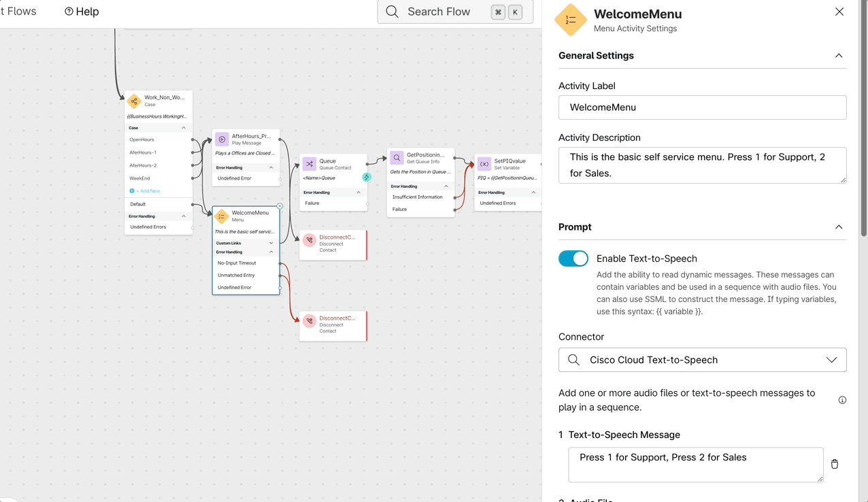The width and height of the screenshot is (868, 502).
Task: Click the Activity Label input field
Action: [702, 107]
